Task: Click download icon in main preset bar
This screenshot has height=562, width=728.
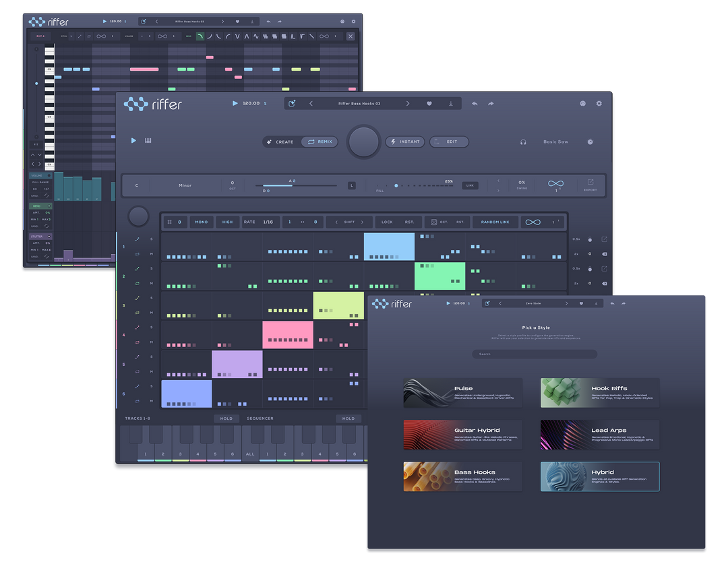Action: [450, 104]
